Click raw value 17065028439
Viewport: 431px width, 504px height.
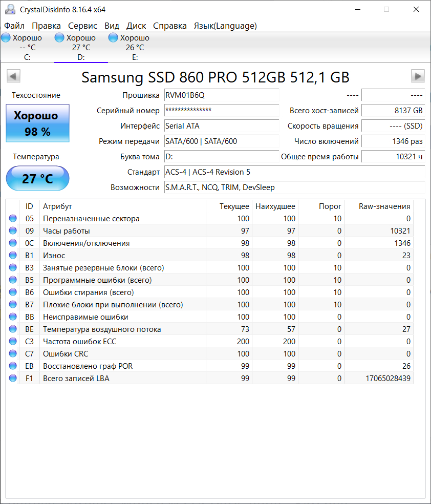pyautogui.click(x=388, y=379)
